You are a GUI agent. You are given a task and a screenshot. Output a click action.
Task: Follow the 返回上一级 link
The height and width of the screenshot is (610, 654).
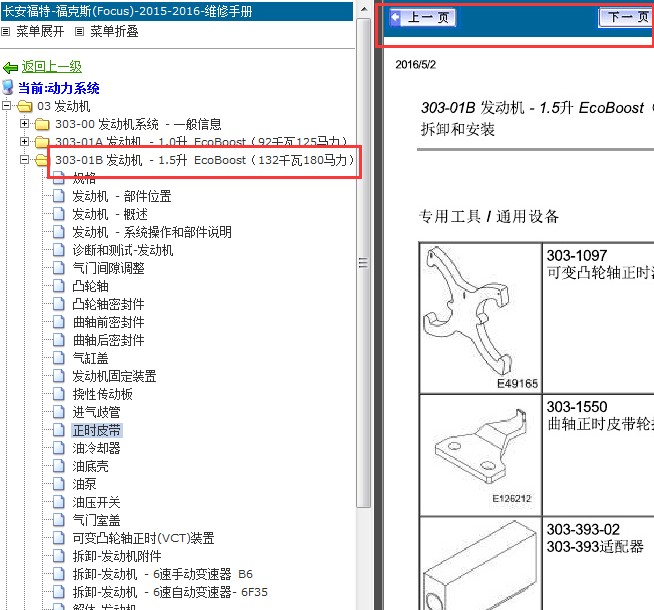point(52,67)
